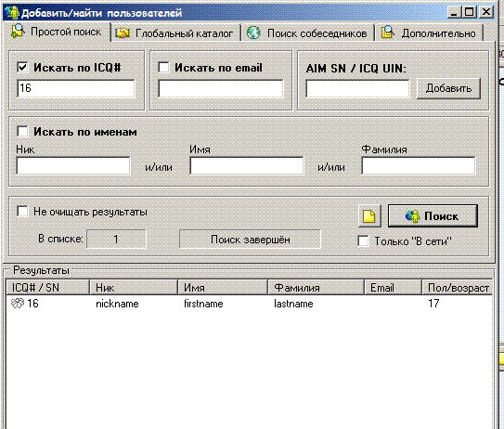Click the Глобальный каталог tab icon

(x=123, y=33)
